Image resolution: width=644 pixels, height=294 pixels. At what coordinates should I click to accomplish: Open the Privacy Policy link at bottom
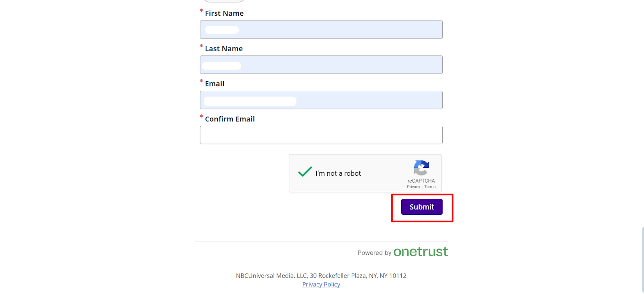321,284
